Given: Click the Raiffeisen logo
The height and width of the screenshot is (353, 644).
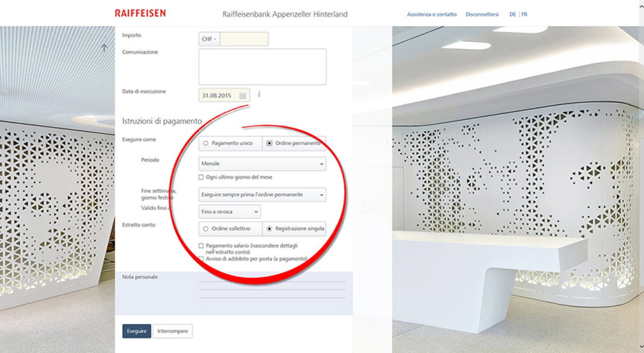Looking at the screenshot, I should pos(140,13).
